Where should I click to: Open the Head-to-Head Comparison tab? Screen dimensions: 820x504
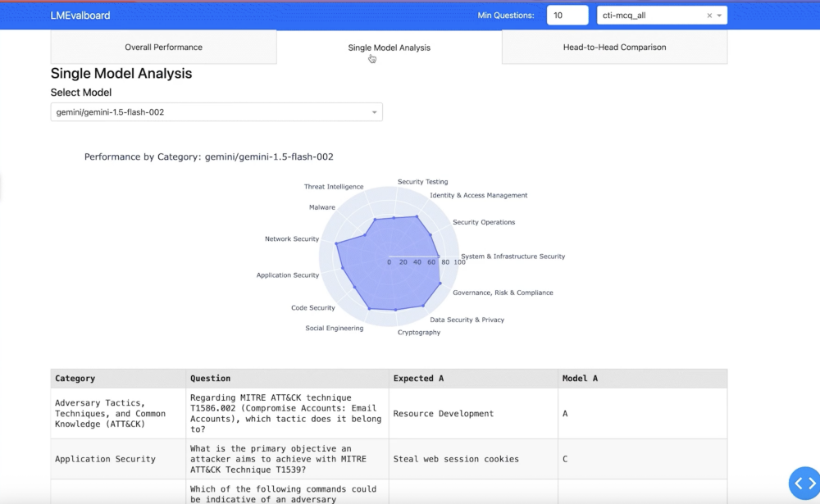click(614, 48)
